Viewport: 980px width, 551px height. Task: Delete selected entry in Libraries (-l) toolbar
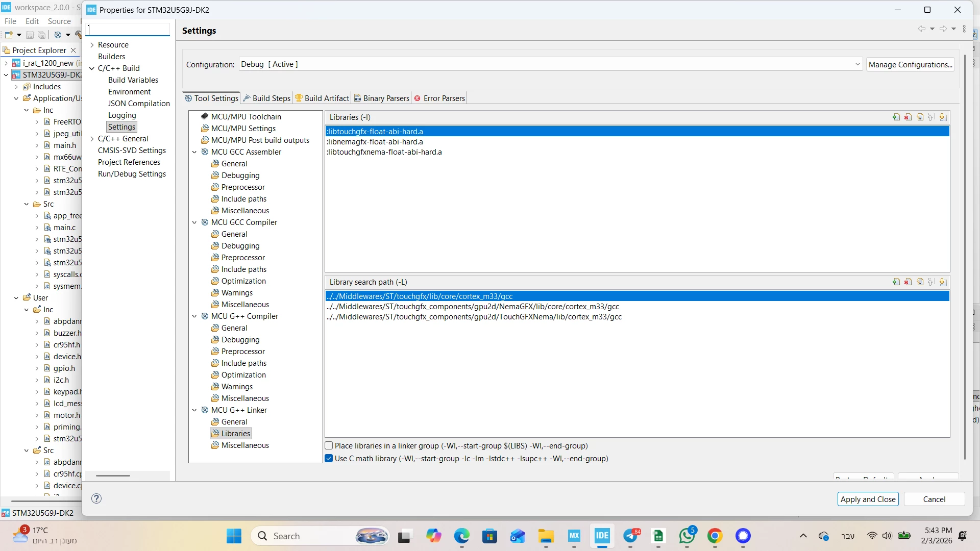coord(908,117)
